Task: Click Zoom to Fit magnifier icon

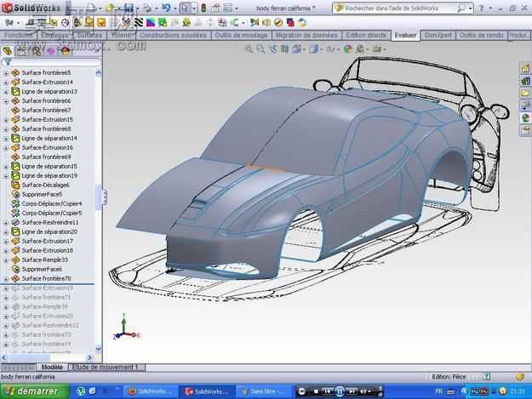Action: [x=249, y=49]
